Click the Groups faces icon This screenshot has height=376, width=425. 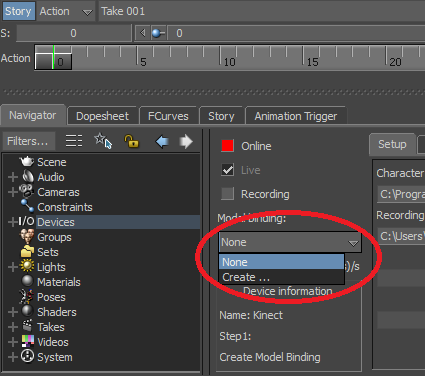pos(27,236)
